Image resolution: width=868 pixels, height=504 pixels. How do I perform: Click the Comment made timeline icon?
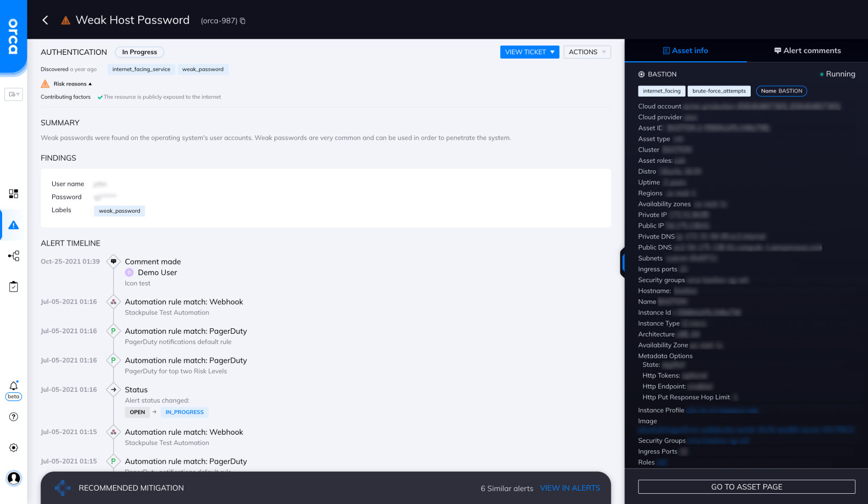[113, 262]
